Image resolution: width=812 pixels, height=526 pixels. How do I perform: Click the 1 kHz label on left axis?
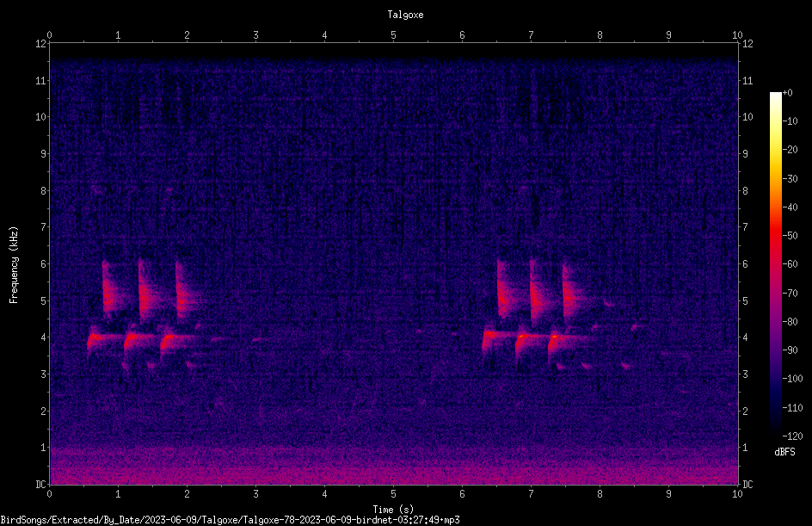click(x=44, y=448)
